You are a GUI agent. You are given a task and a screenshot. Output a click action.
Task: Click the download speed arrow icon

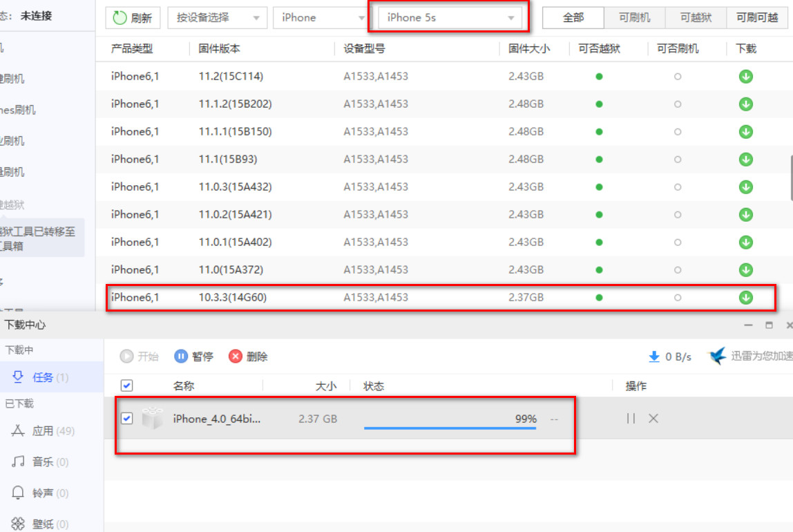coord(654,357)
